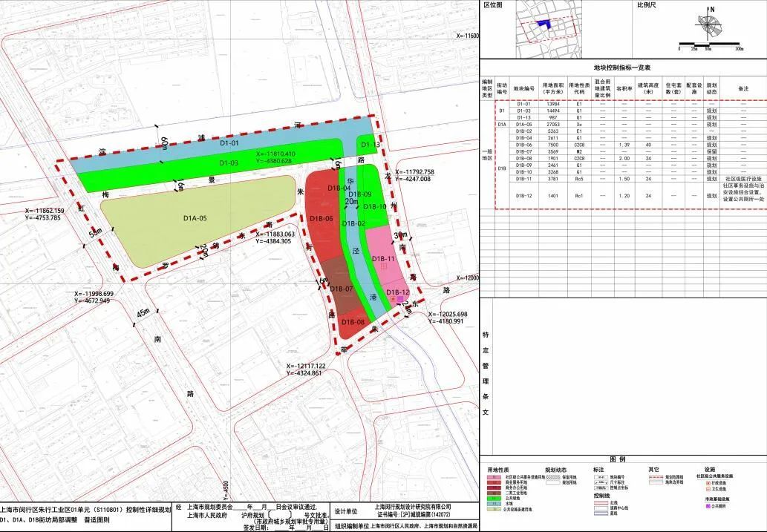The width and height of the screenshot is (767, 532).
Task: Click the D1B-06 red parcel label
Action: click(322, 219)
